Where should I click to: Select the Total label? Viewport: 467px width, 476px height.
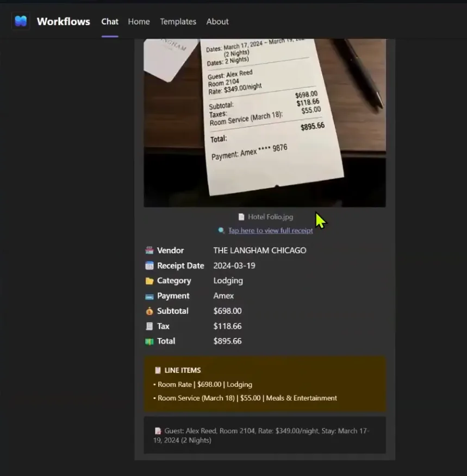pyautogui.click(x=166, y=341)
